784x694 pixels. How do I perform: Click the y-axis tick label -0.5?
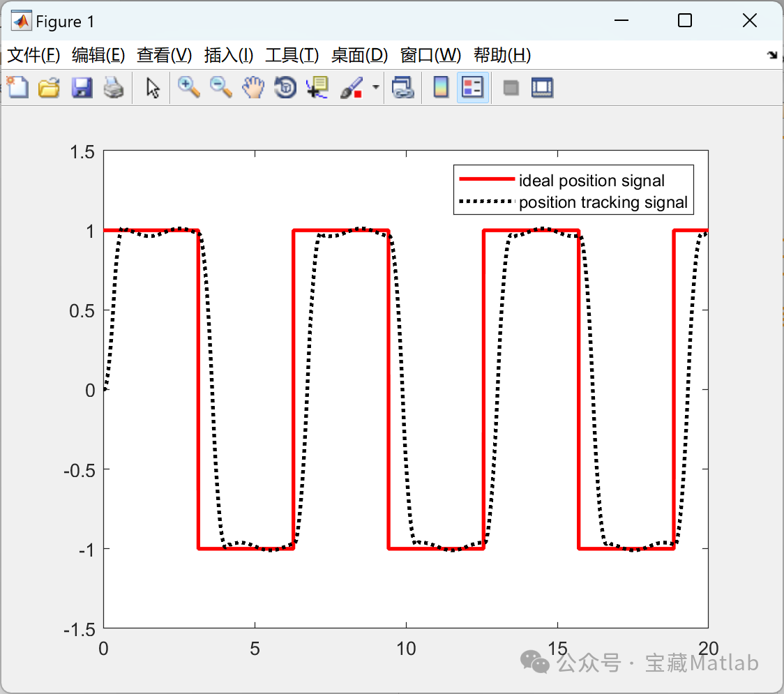(79, 471)
